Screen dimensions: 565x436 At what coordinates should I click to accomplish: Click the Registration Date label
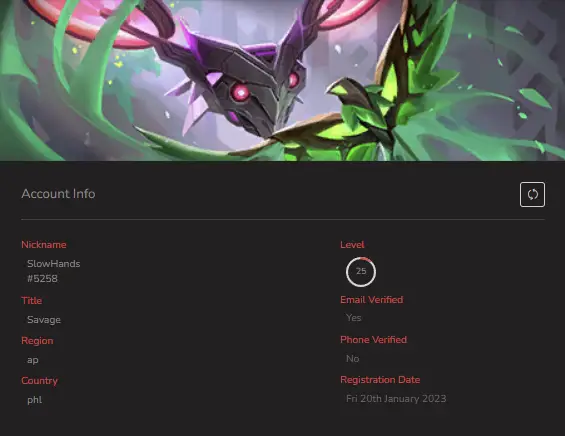(x=380, y=380)
